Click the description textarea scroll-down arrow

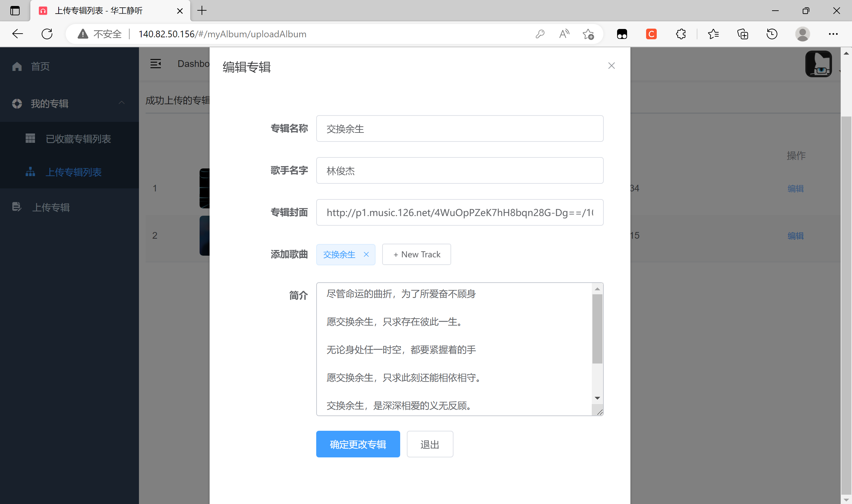[x=597, y=398]
